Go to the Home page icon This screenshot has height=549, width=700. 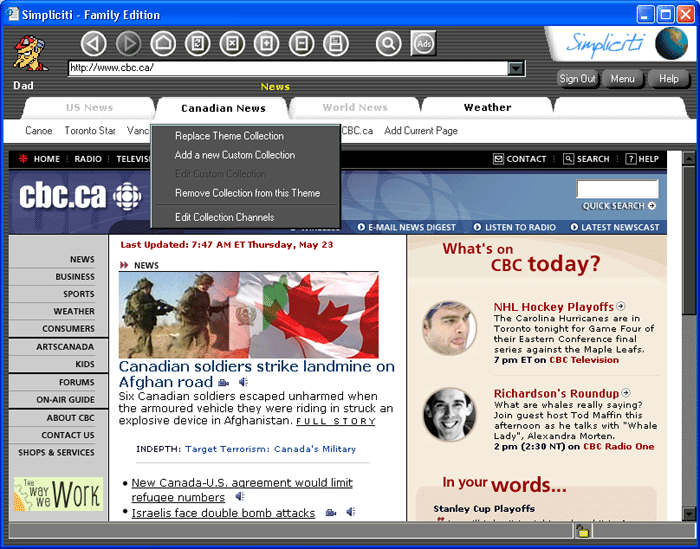(163, 43)
